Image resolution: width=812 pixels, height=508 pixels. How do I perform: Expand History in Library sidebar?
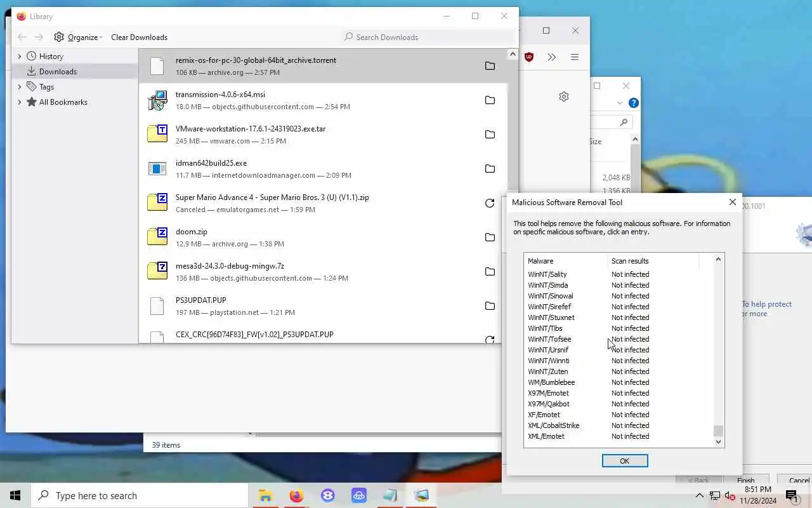click(x=19, y=57)
